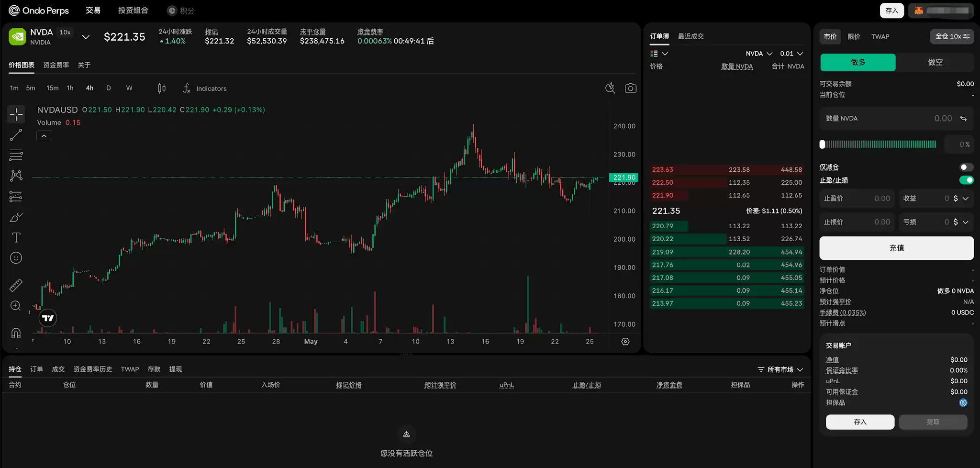Swap quantity unit with arrows icon
This screenshot has width=980, height=468.
tap(963, 118)
